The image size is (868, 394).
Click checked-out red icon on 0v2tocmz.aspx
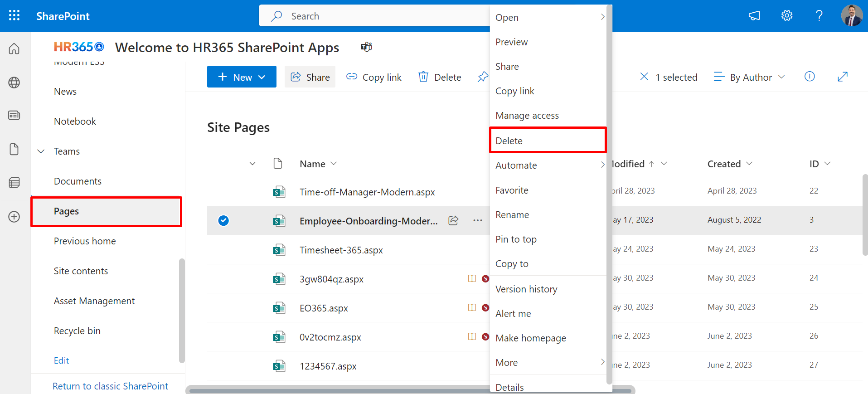(x=485, y=336)
